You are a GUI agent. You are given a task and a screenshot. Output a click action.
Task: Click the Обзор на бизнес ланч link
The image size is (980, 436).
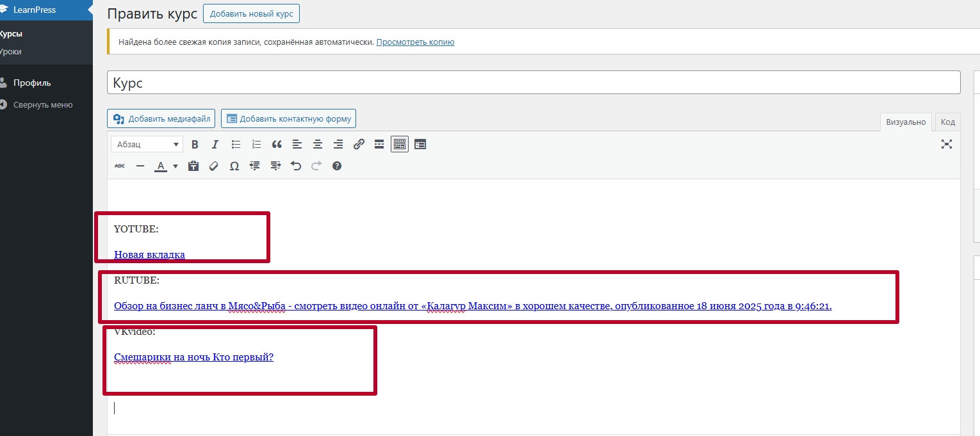click(473, 305)
